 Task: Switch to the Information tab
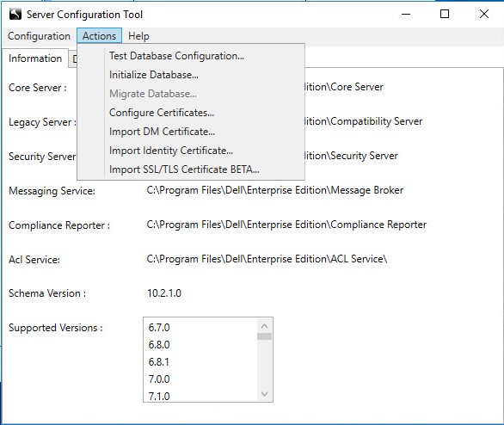[35, 59]
